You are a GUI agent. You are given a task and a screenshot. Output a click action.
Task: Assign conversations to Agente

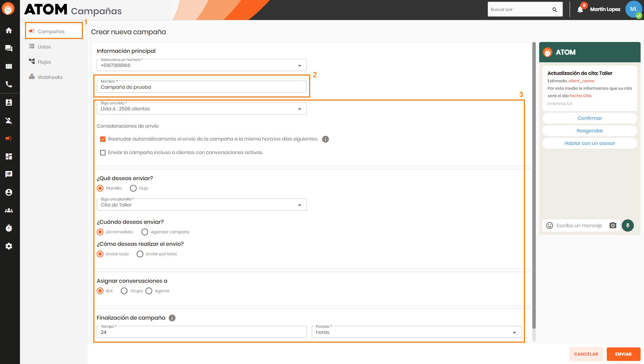[149, 291]
